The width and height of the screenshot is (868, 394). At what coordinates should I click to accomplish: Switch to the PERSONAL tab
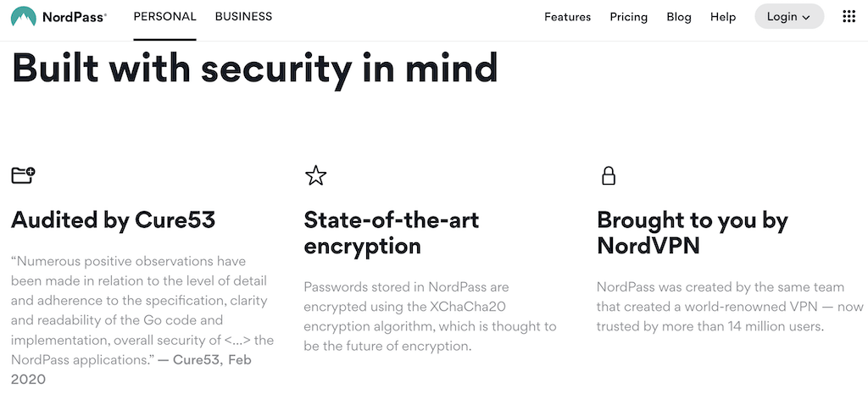[x=165, y=17]
